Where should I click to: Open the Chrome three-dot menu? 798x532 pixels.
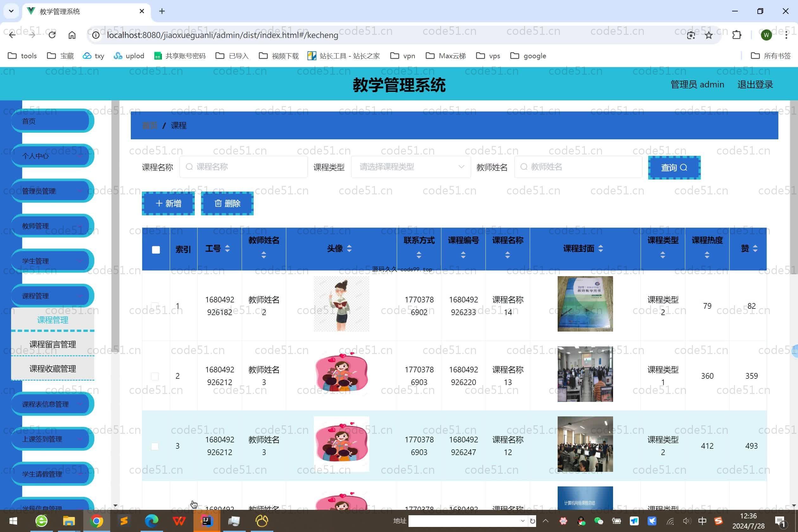click(786, 35)
